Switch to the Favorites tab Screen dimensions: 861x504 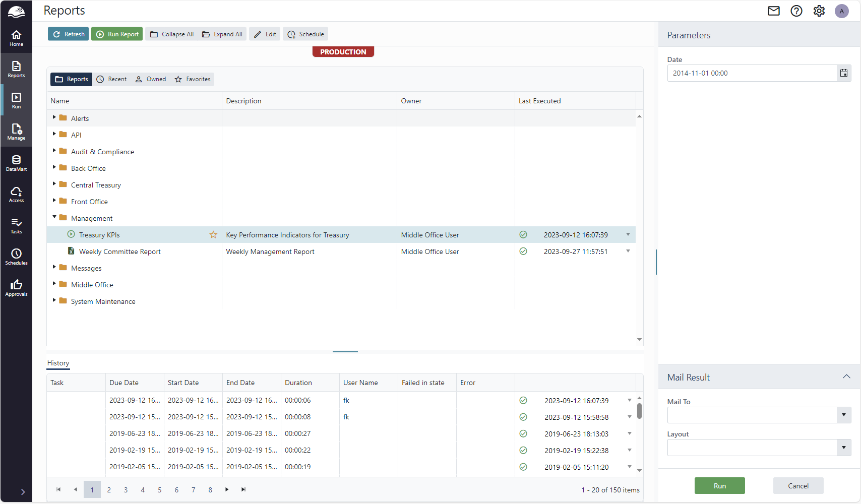193,79
